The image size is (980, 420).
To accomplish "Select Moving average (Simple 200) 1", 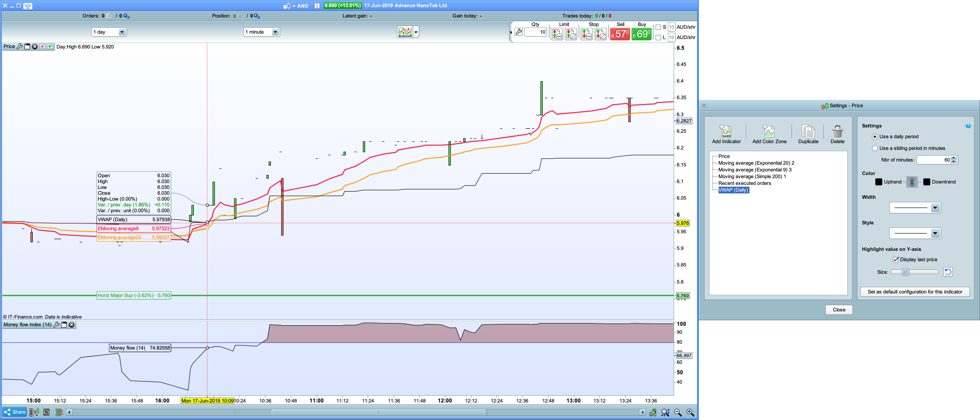I will coord(752,177).
